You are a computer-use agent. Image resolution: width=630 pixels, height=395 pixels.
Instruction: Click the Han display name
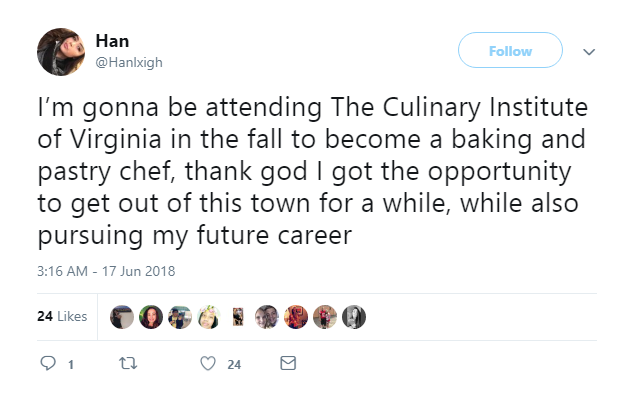click(x=112, y=41)
